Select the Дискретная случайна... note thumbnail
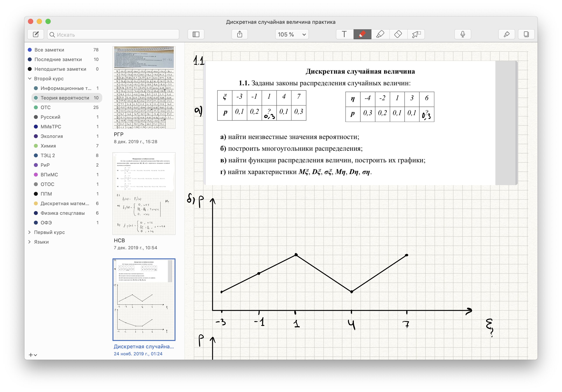The height and width of the screenshot is (392, 562). point(144,299)
